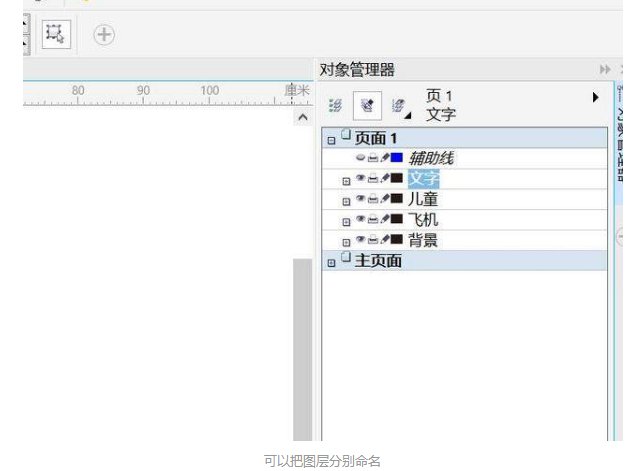Image resolution: width=643 pixels, height=471 pixels.
Task: Collapse the 对象管理器 docker with double arrows
Action: click(x=605, y=69)
